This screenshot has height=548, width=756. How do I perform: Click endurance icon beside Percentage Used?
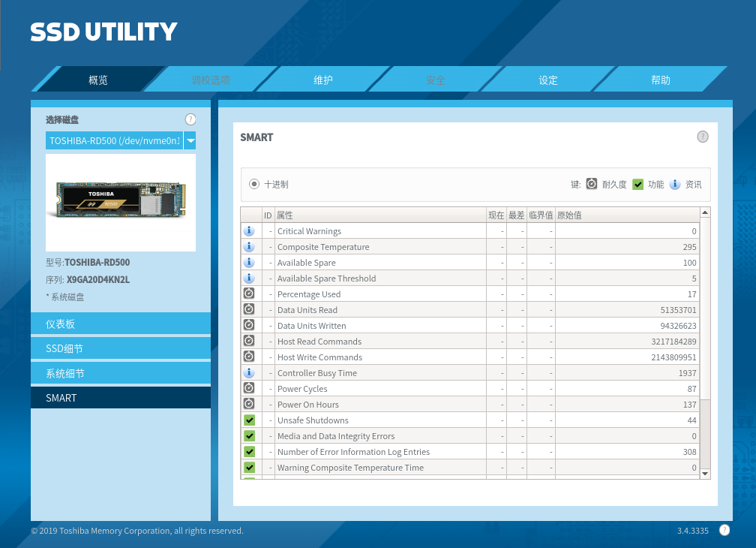tap(249, 294)
